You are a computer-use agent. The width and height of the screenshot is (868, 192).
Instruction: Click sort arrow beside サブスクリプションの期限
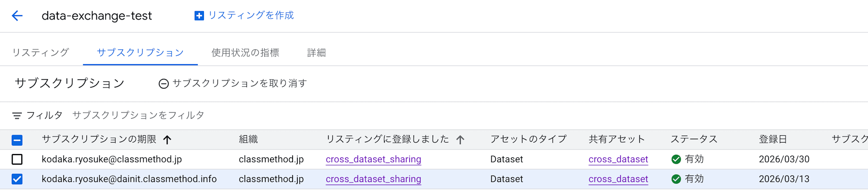167,140
